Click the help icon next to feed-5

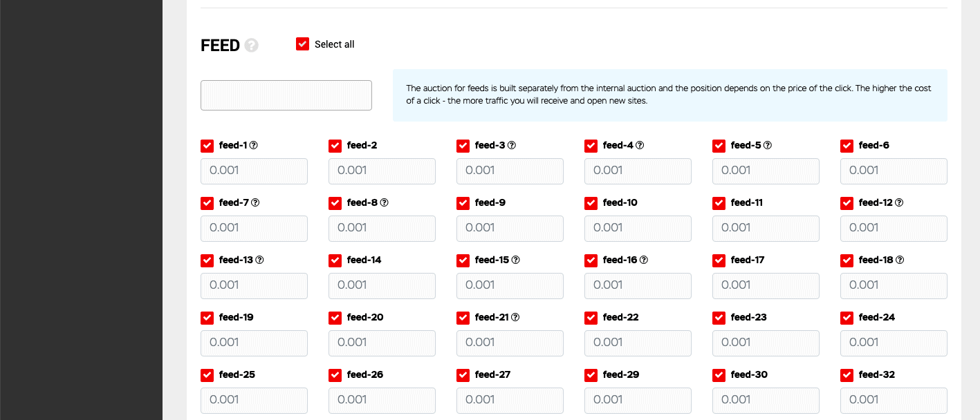tap(768, 146)
